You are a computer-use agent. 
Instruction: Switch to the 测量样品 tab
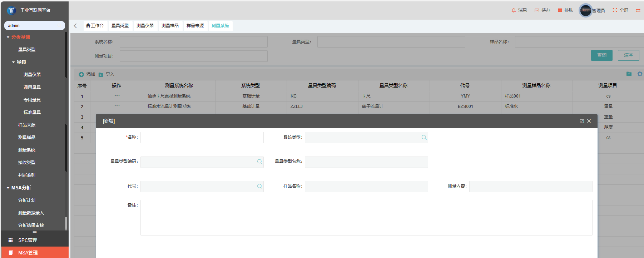[x=170, y=26]
